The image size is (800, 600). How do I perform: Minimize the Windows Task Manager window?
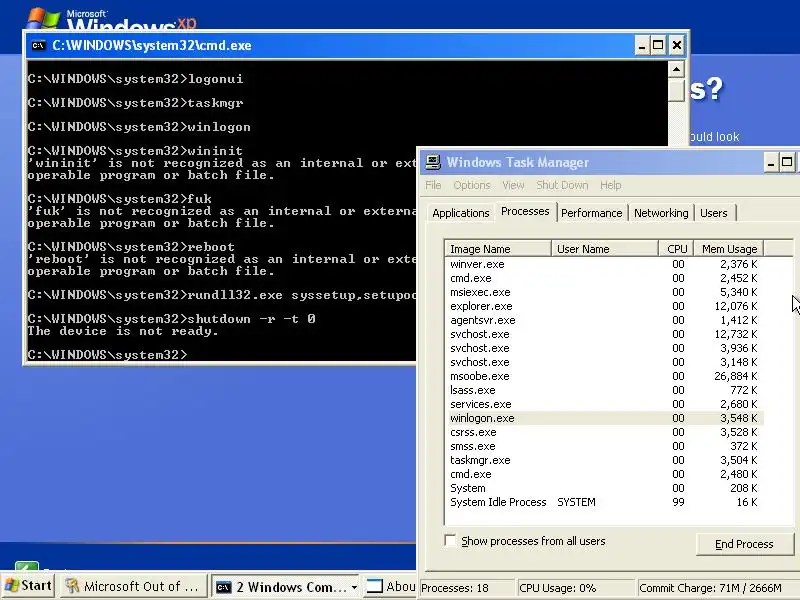pyautogui.click(x=771, y=163)
